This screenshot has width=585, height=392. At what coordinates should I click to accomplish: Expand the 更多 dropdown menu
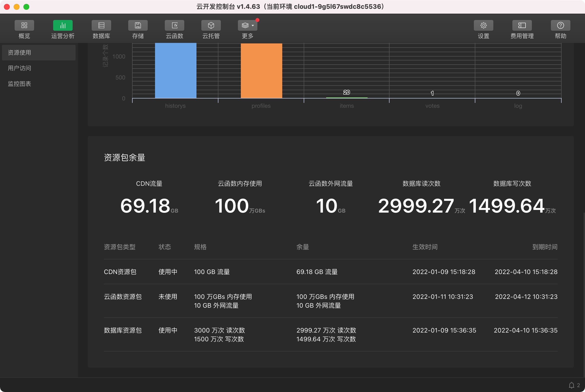247,26
